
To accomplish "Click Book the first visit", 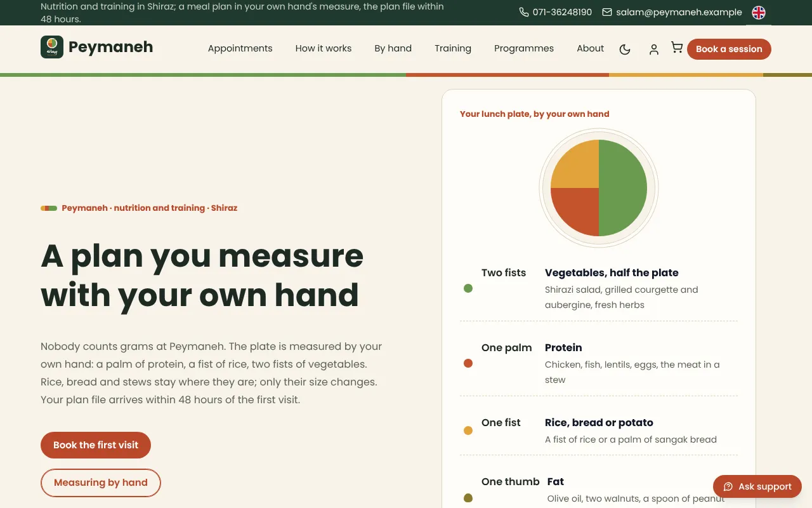I will click(96, 445).
